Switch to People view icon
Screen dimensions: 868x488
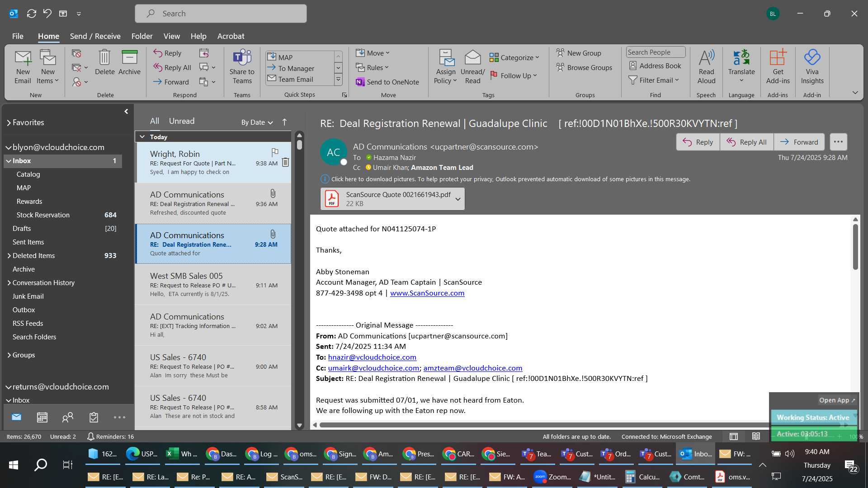click(x=68, y=417)
